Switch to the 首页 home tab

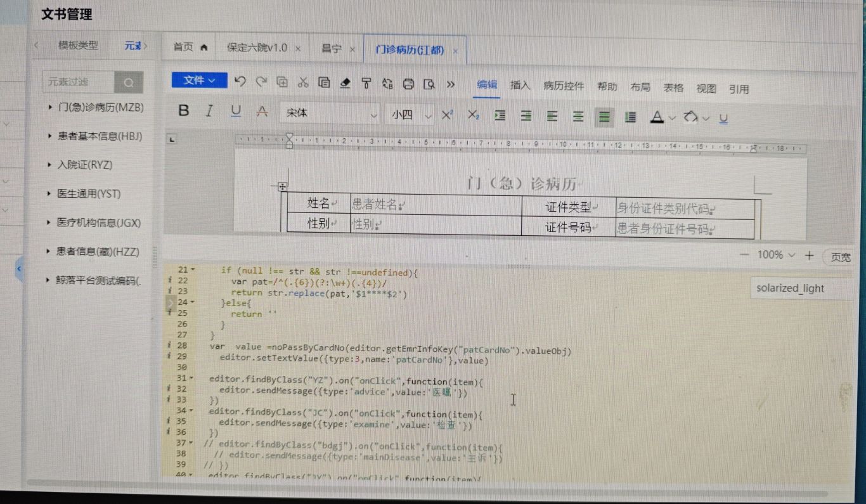click(x=190, y=48)
